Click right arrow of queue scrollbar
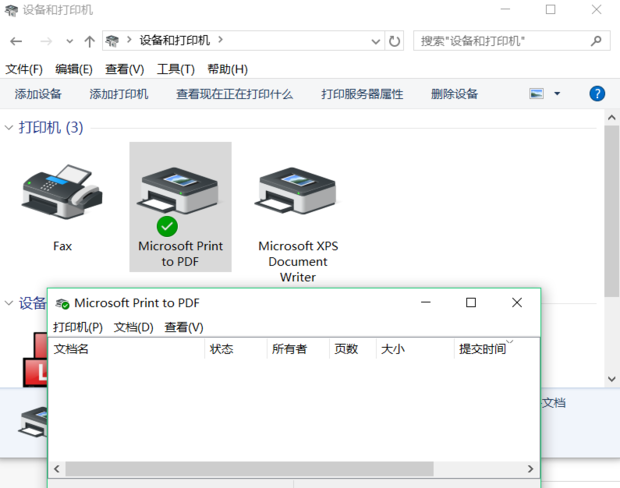Viewport: 620px width, 488px height. (530, 469)
